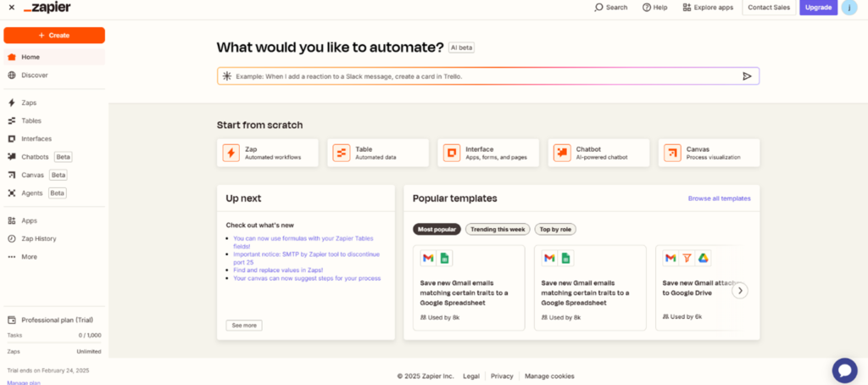This screenshot has width=868, height=385.
Task: Open Discover in the sidebar
Action: coord(54,75)
